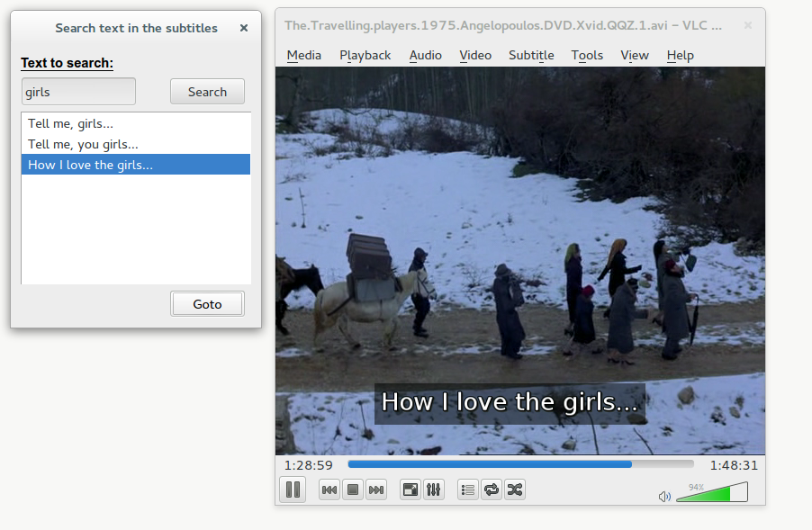Select result "How I love the girls..."

coord(136,165)
